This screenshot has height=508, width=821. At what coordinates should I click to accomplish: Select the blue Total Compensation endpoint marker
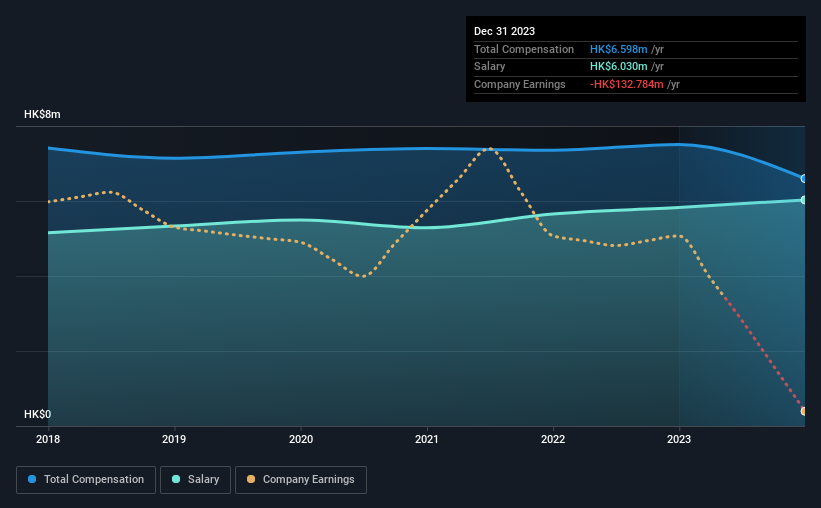(804, 179)
